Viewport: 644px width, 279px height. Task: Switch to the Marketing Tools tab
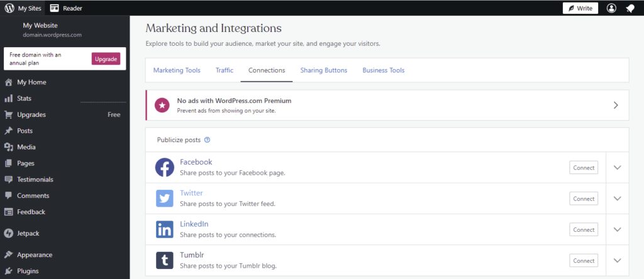tap(177, 70)
